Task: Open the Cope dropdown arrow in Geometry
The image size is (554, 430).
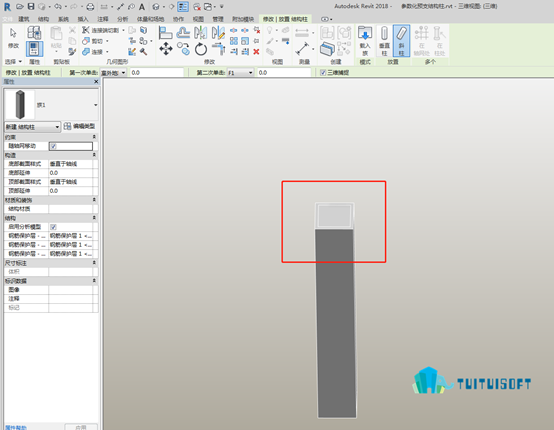Action: tap(123, 30)
